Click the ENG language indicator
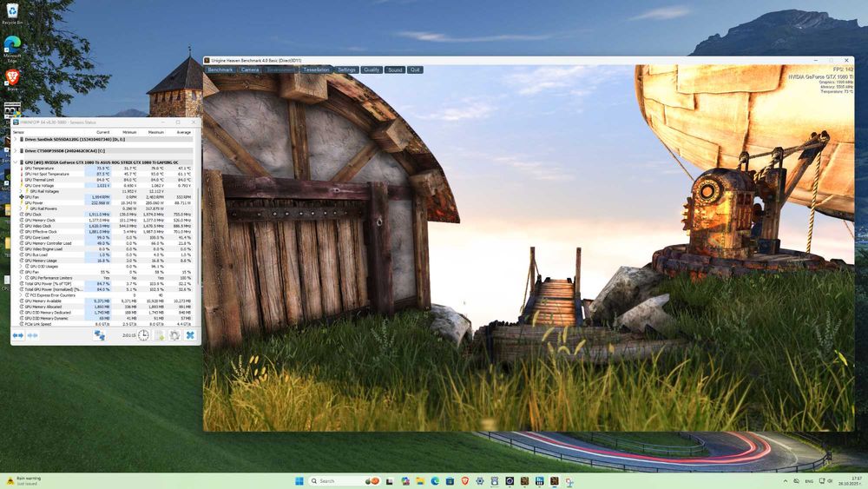The image size is (868, 489). coord(809,481)
